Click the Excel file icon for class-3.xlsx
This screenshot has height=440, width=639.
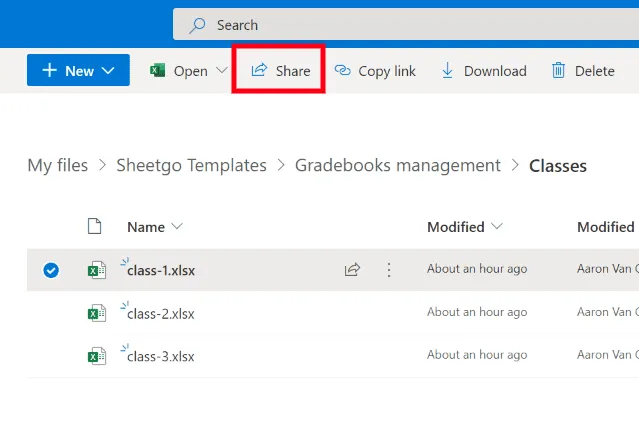coord(96,355)
